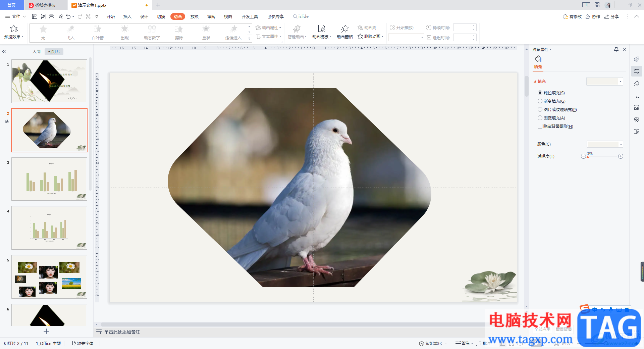Image resolution: width=644 pixels, height=349 pixels.
Task: Collapse the slide panel with double chevron
Action: click(4, 52)
